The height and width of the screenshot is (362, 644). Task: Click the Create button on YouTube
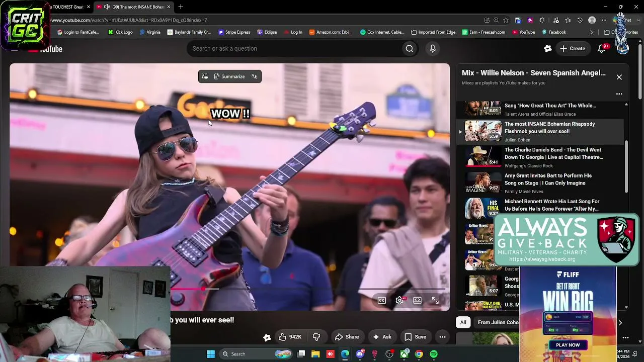[x=573, y=49]
